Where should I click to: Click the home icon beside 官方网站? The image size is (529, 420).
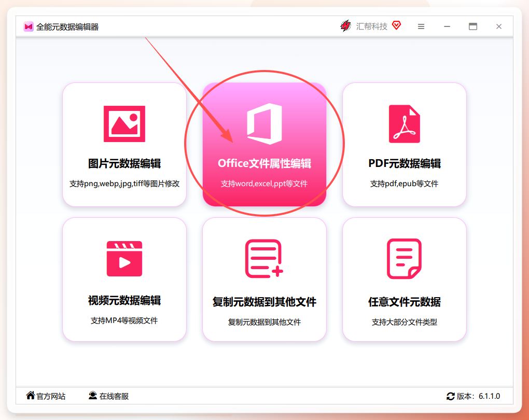31,395
